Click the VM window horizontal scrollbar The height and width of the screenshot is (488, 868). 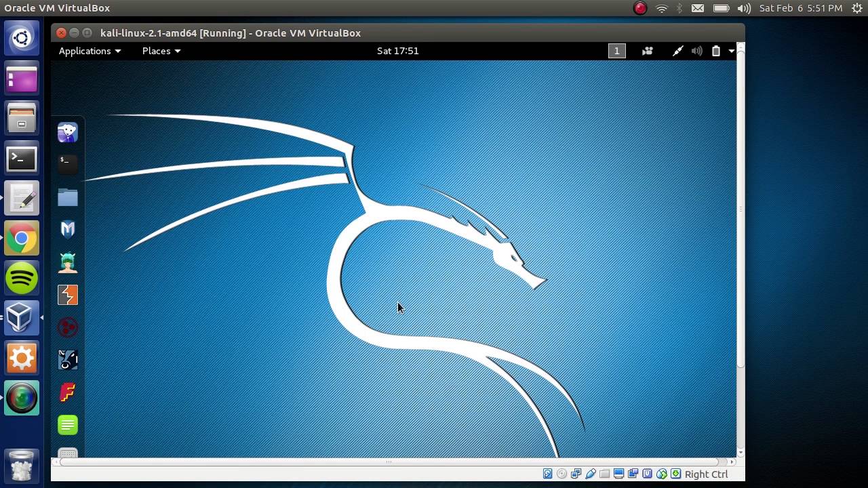[x=389, y=462]
